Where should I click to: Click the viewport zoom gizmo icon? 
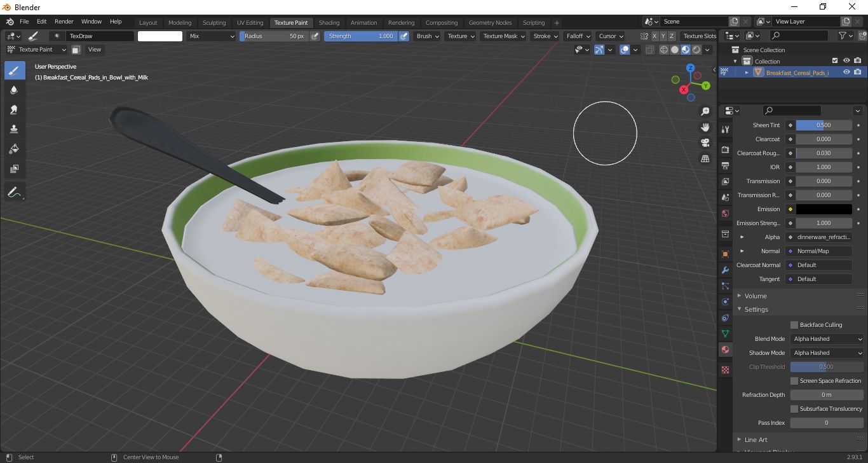pos(705,111)
